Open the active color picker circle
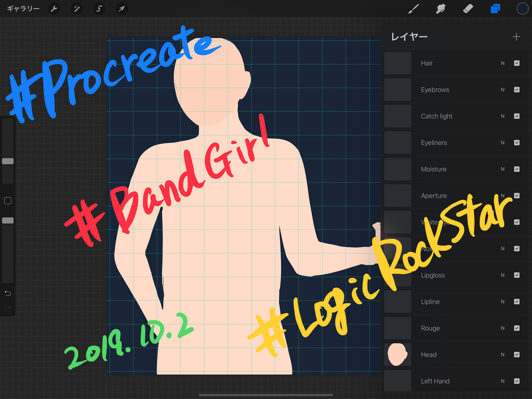532x399 pixels. pyautogui.click(x=522, y=9)
